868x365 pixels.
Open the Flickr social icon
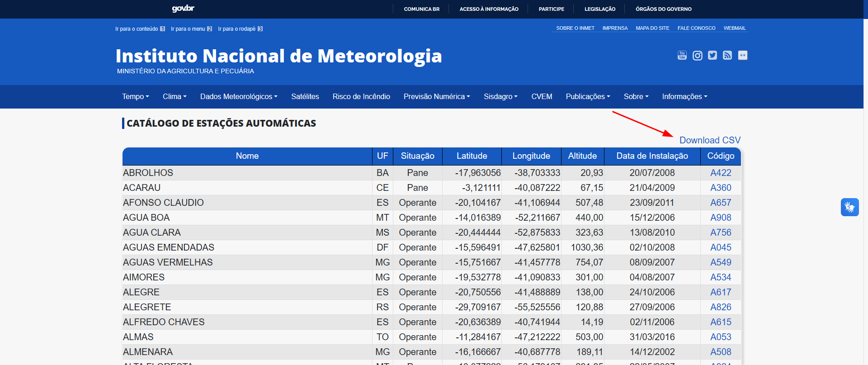coord(743,55)
